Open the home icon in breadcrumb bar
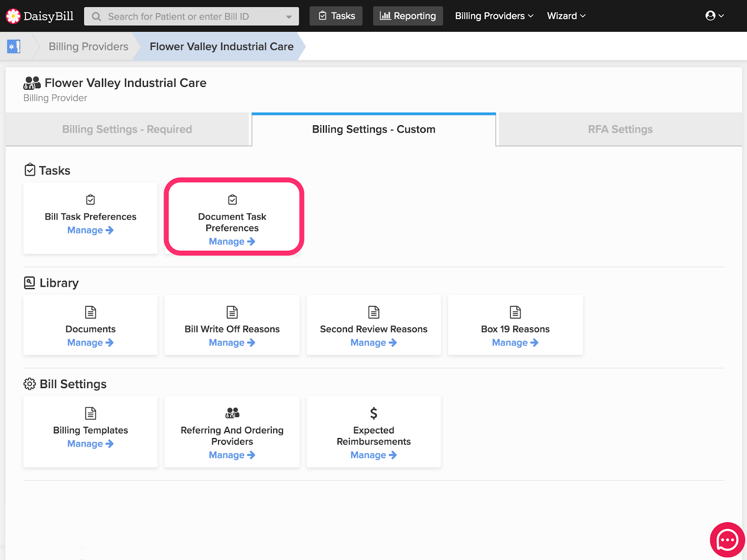The height and width of the screenshot is (560, 747). (x=14, y=46)
